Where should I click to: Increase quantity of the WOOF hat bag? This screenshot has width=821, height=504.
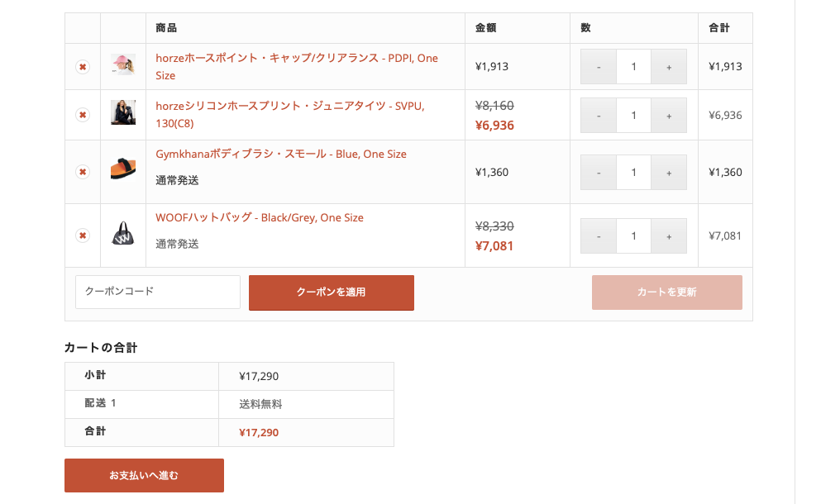(x=669, y=236)
